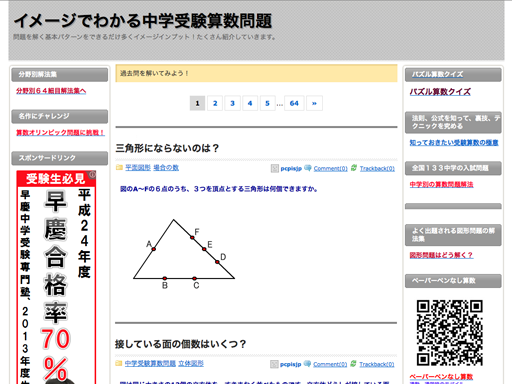Click folder icon beside 中学受験算数問題
The height and width of the screenshot is (384, 512).
(119, 363)
